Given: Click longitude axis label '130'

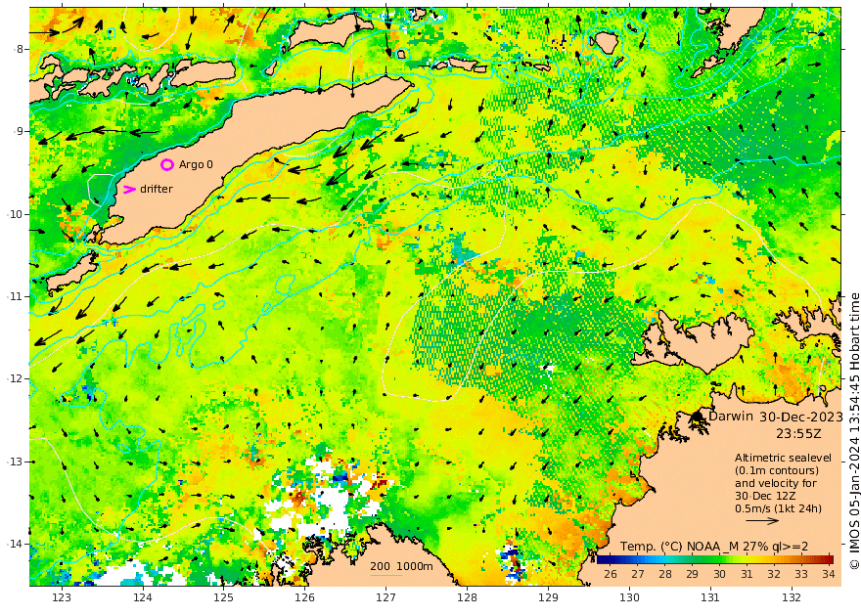Looking at the screenshot, I should tap(629, 597).
